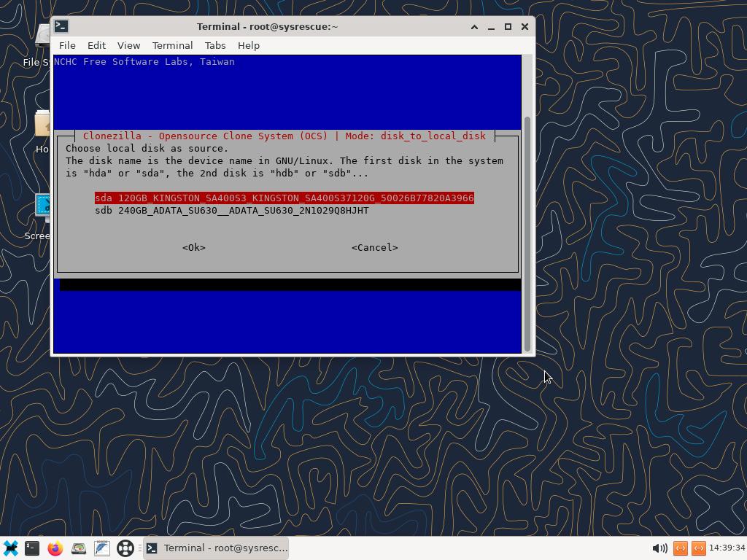Click the terminal vertical scrollbar
Image resolution: width=747 pixels, height=560 pixels.
coord(527,233)
